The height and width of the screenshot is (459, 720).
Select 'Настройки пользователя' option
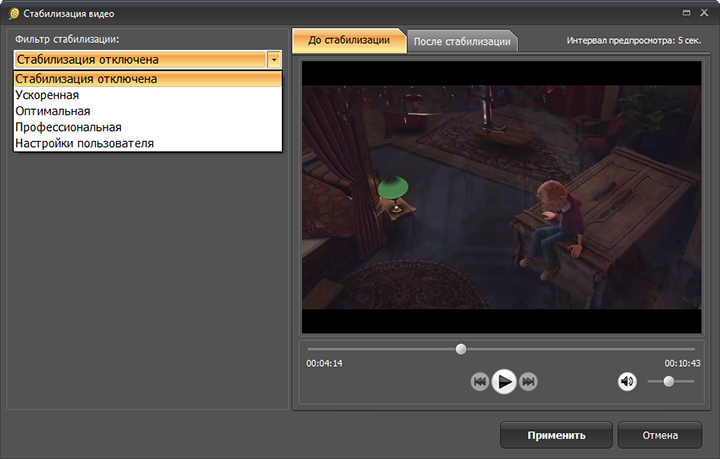click(x=148, y=143)
